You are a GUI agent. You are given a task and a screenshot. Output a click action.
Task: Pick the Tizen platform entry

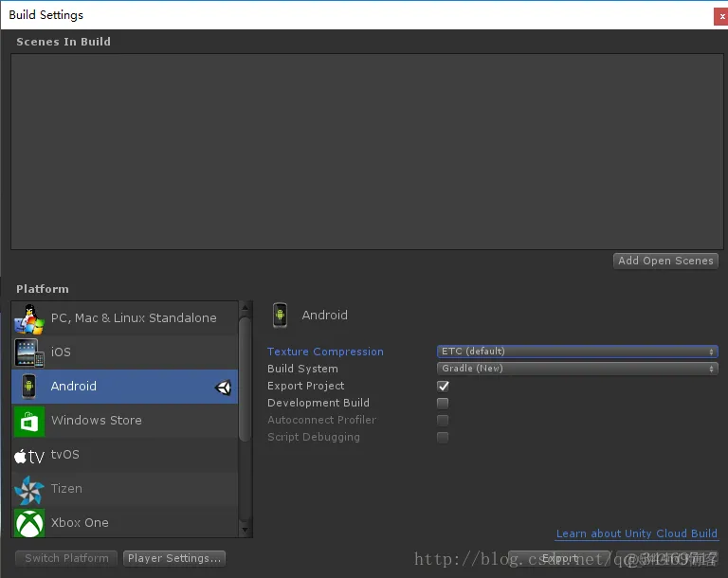coord(125,489)
